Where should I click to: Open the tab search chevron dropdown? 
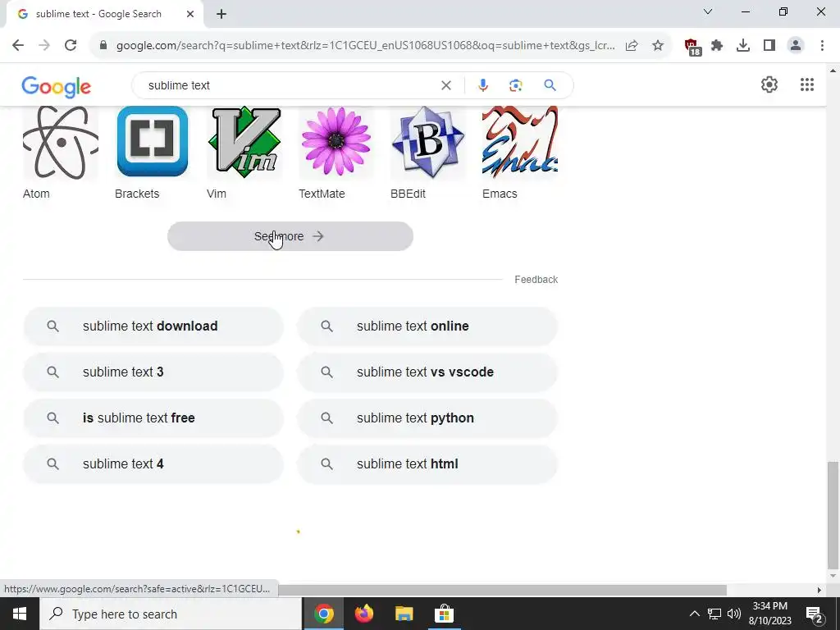point(707,11)
